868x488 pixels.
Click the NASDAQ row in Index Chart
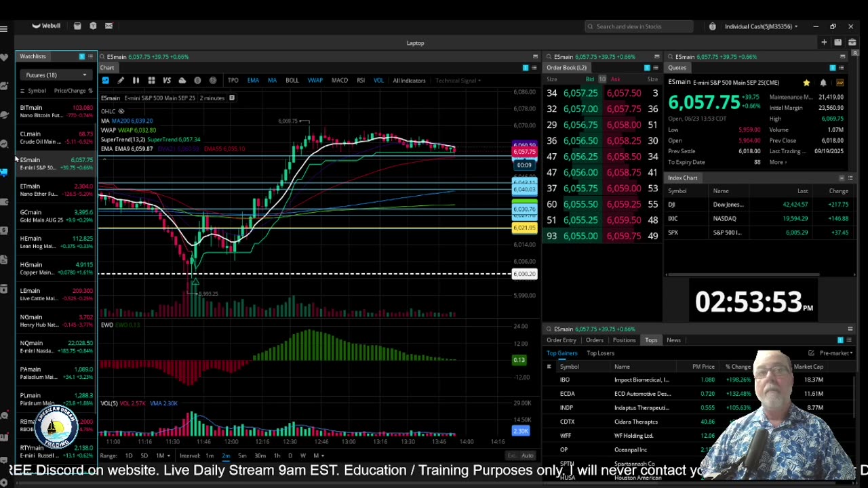tap(758, 219)
